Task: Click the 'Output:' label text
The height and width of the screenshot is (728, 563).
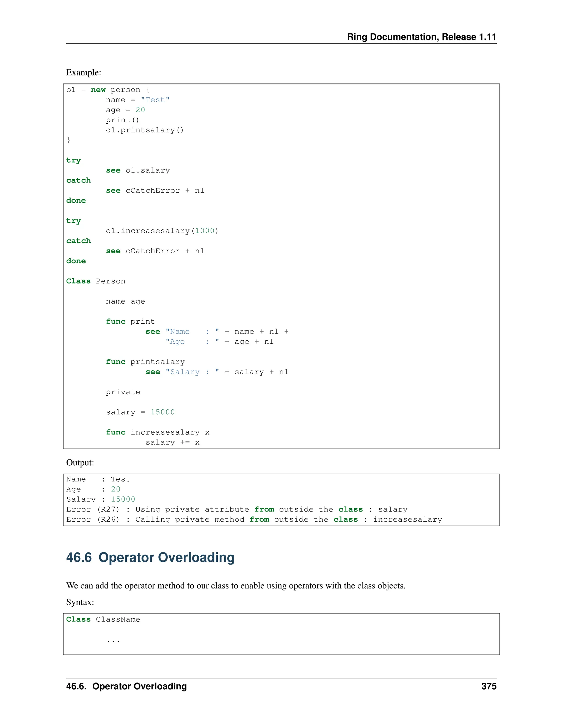Action: [x=80, y=462]
